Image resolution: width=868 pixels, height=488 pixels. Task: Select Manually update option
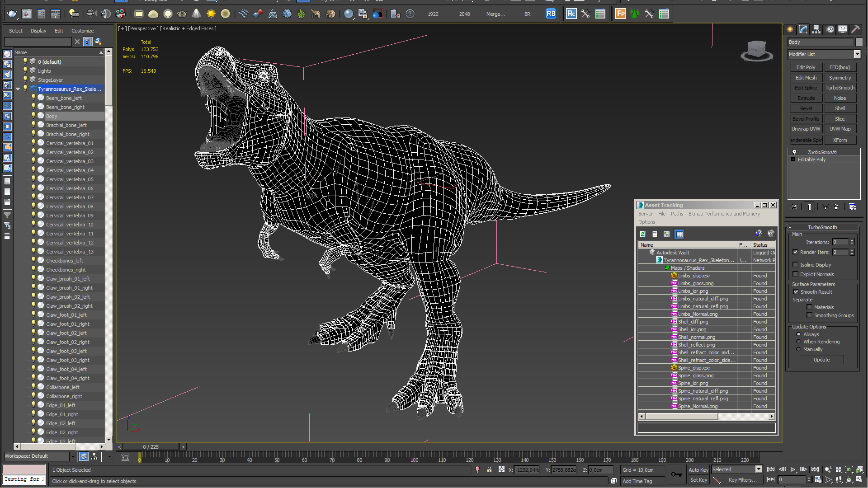(x=798, y=349)
